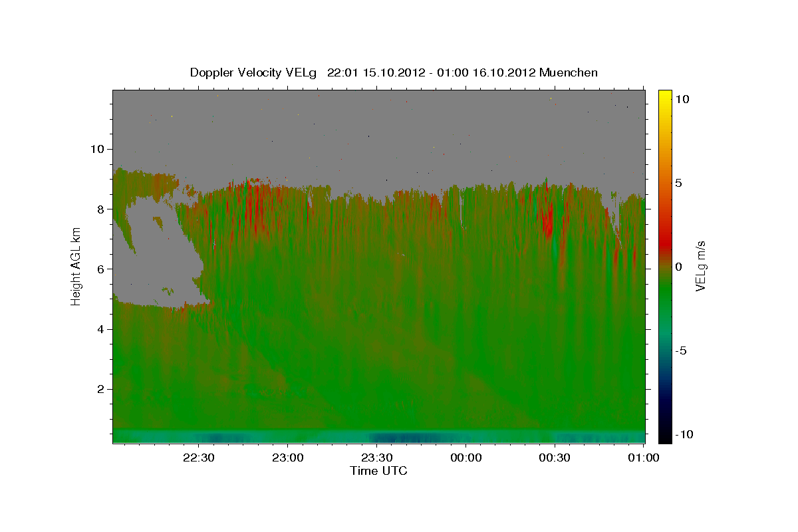Pick the black bottom of the colorbar

coord(665,436)
